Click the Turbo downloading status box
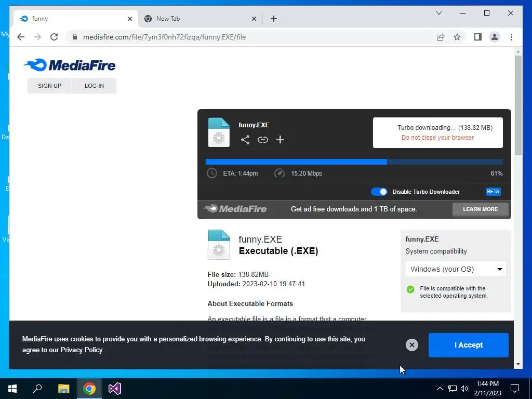Viewport: 532px width, 399px height. coord(437,132)
